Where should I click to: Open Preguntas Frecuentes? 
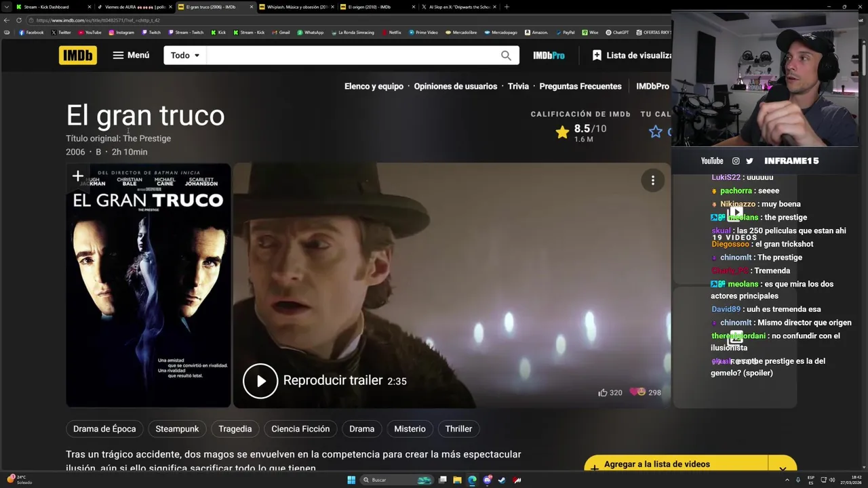[580, 86]
